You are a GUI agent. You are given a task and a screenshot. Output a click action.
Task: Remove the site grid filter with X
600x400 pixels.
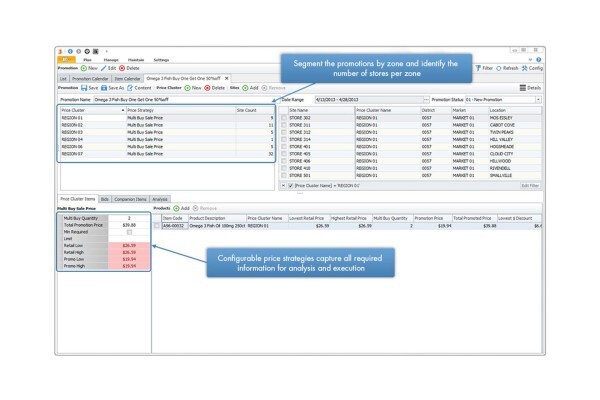coord(284,186)
